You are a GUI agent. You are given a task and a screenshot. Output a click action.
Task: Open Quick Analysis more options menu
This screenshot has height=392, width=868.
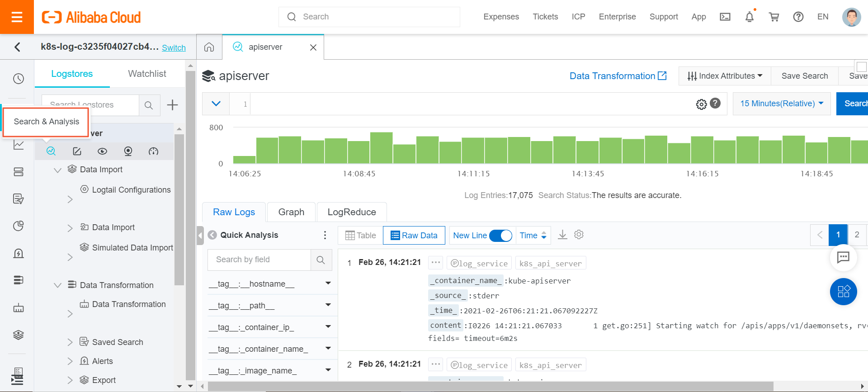325,235
